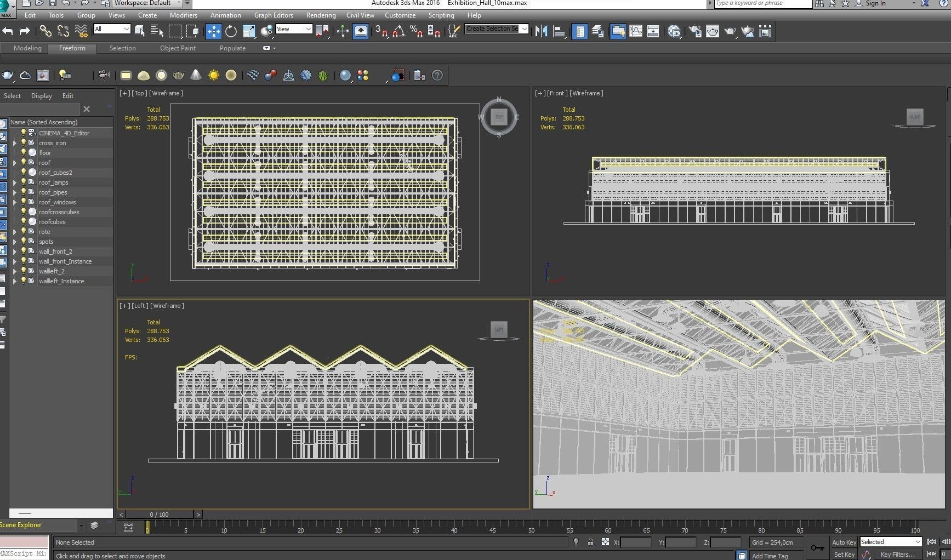This screenshot has width=951, height=560.
Task: Open Render Setup teapot icon
Action: click(x=695, y=31)
